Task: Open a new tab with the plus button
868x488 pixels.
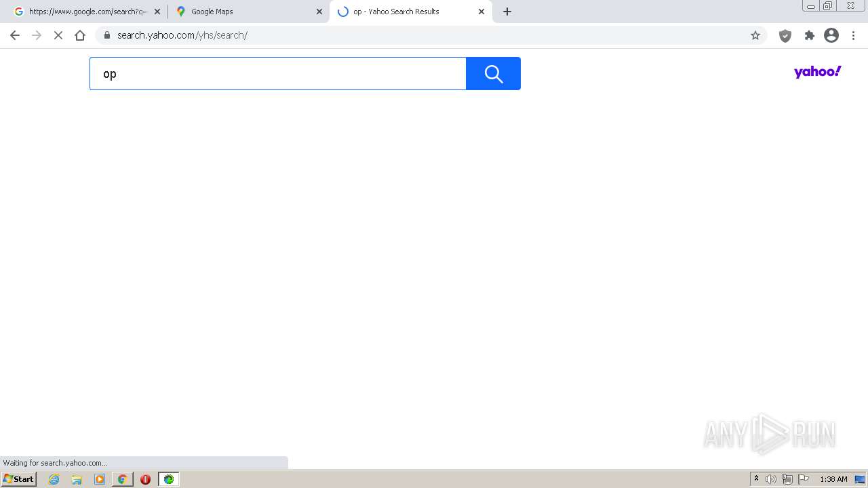Action: (x=507, y=12)
